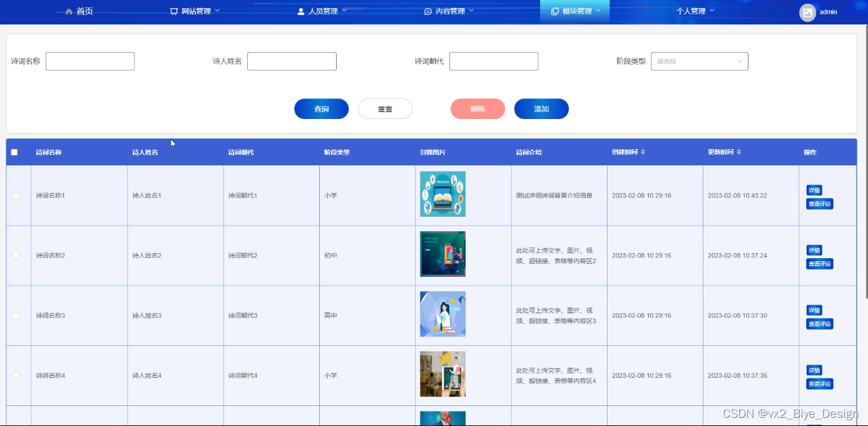Click the 诗人姓名4 cell
The width and height of the screenshot is (868, 426).
coord(147,375)
